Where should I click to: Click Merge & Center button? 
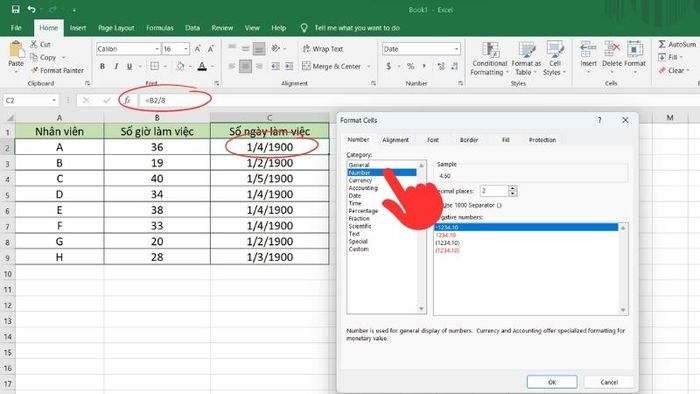click(331, 66)
